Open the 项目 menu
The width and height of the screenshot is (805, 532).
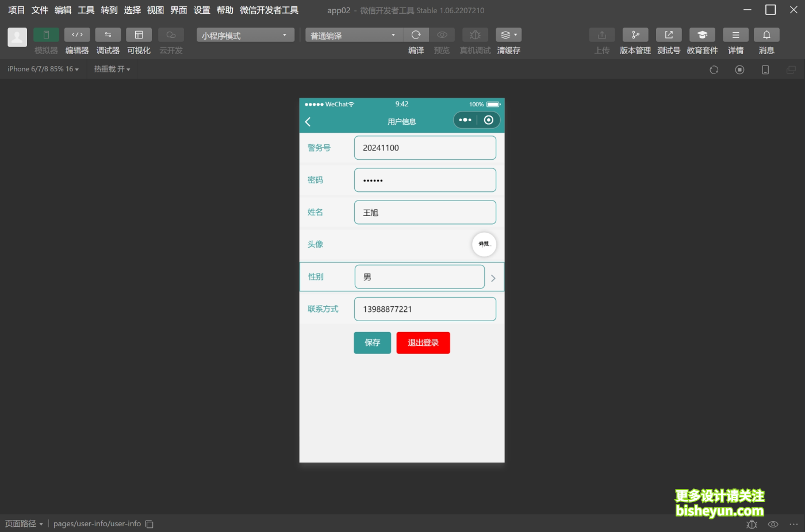coord(17,10)
